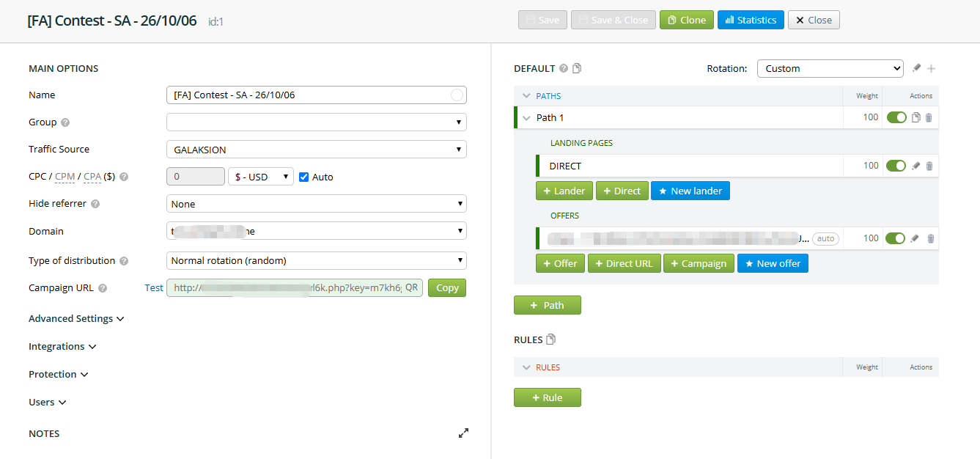Screen dimensions: 980x459
Task: Edit the DIRECT landing page pencil icon
Action: (x=915, y=166)
